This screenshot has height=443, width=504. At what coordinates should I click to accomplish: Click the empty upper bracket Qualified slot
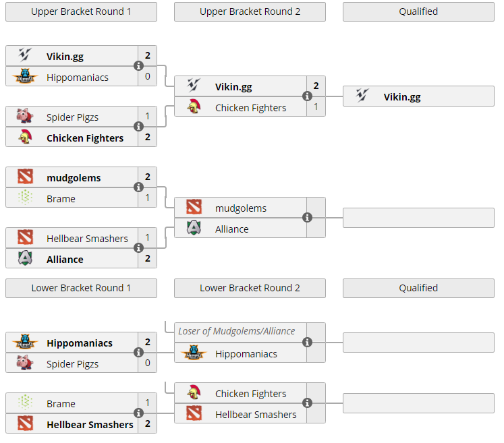(x=418, y=218)
